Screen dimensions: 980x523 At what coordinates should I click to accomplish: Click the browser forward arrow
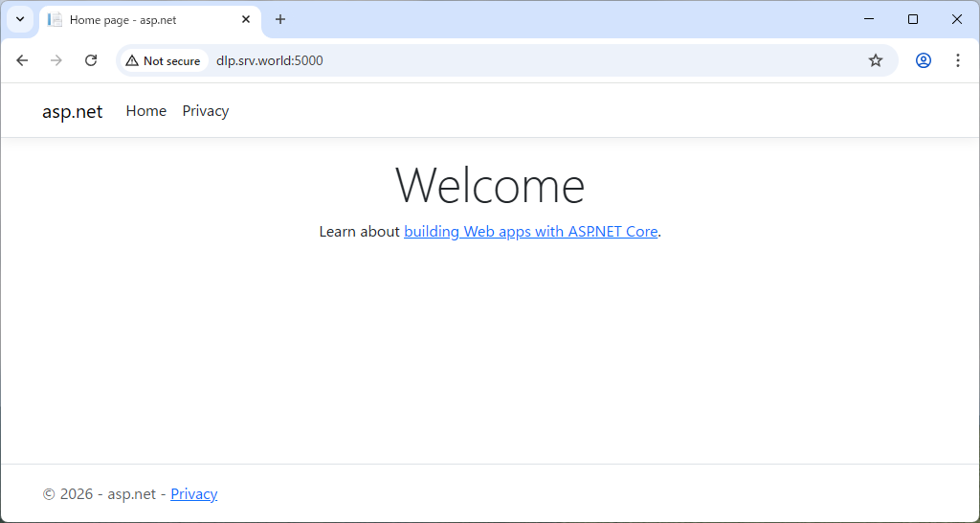56,60
